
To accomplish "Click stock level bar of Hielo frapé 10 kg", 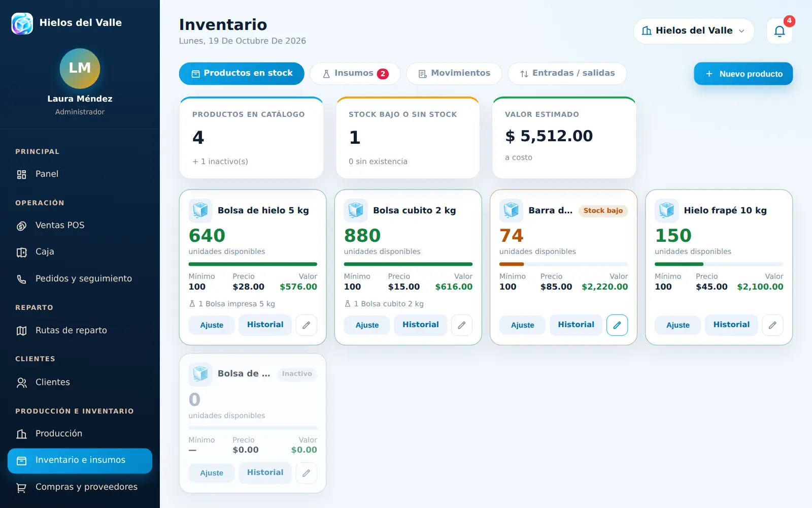I will (x=719, y=264).
